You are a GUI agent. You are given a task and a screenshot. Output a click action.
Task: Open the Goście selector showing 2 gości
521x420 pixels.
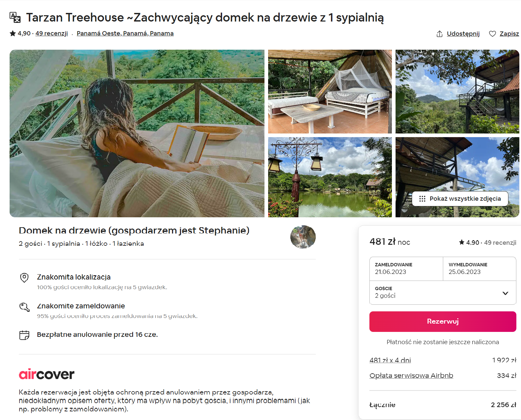point(443,292)
